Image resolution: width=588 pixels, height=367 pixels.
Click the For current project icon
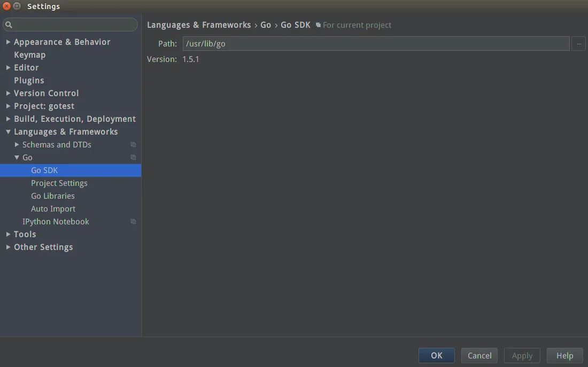[318, 25]
